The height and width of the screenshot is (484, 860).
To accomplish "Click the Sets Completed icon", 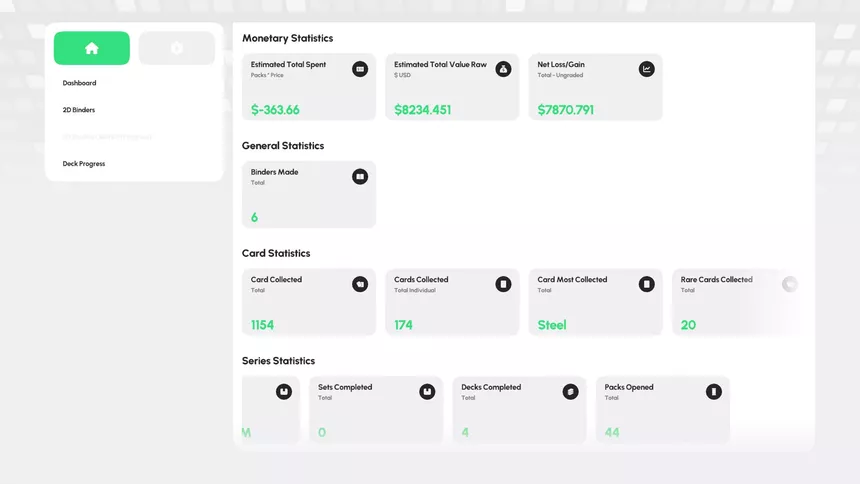I will click(x=427, y=392).
